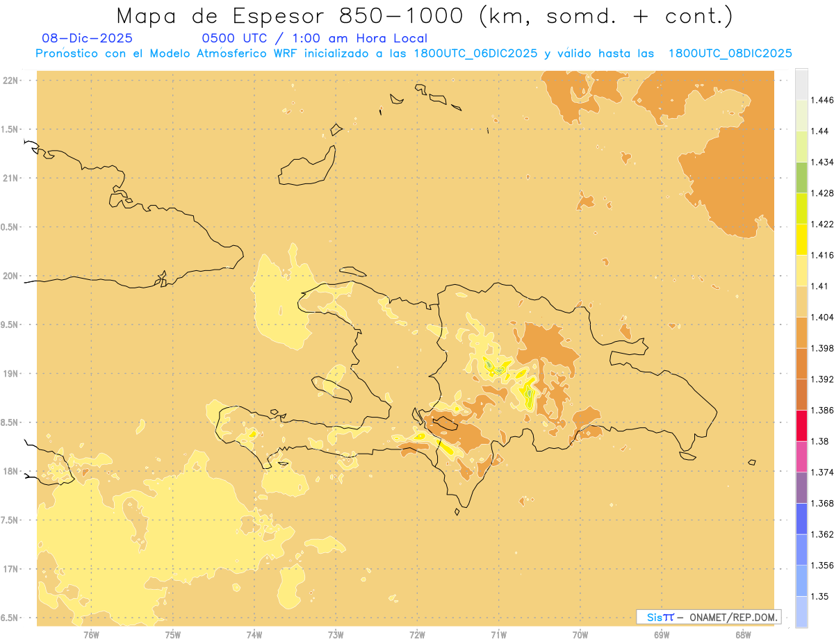Select the 18N latitude label
This screenshot has height=644, width=834.
pyautogui.click(x=10, y=472)
